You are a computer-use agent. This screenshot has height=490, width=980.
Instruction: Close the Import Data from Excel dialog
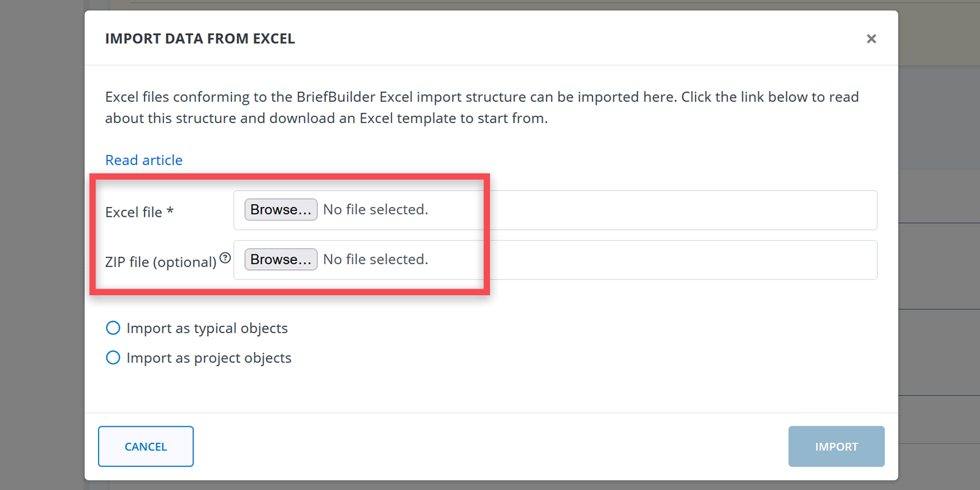(x=871, y=39)
